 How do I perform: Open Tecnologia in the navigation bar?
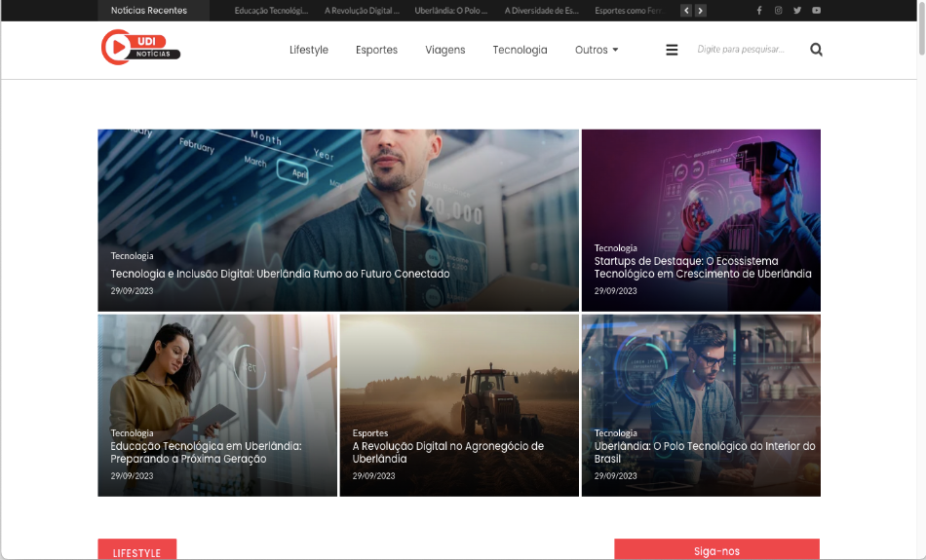tap(520, 50)
